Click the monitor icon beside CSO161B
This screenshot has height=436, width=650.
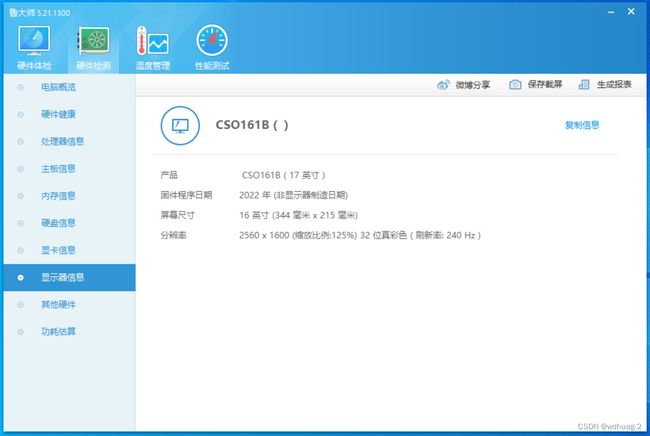coord(180,126)
